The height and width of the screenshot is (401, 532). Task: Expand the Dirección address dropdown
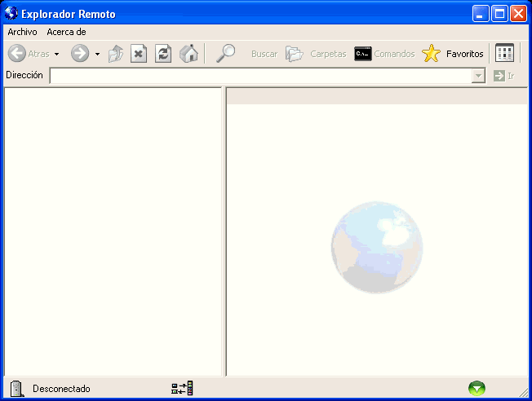point(478,76)
